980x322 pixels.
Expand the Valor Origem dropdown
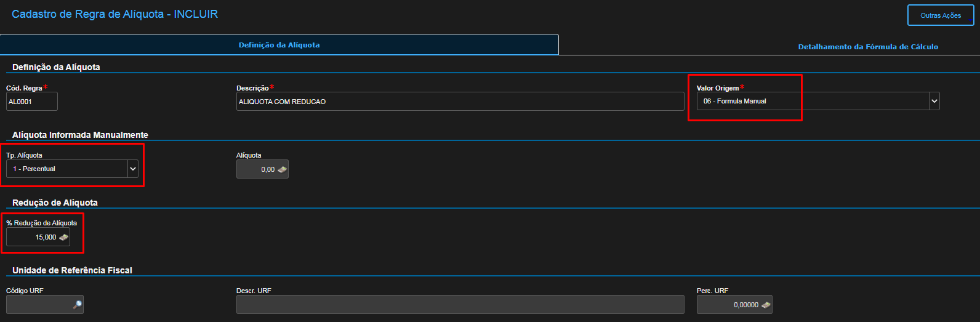[934, 101]
